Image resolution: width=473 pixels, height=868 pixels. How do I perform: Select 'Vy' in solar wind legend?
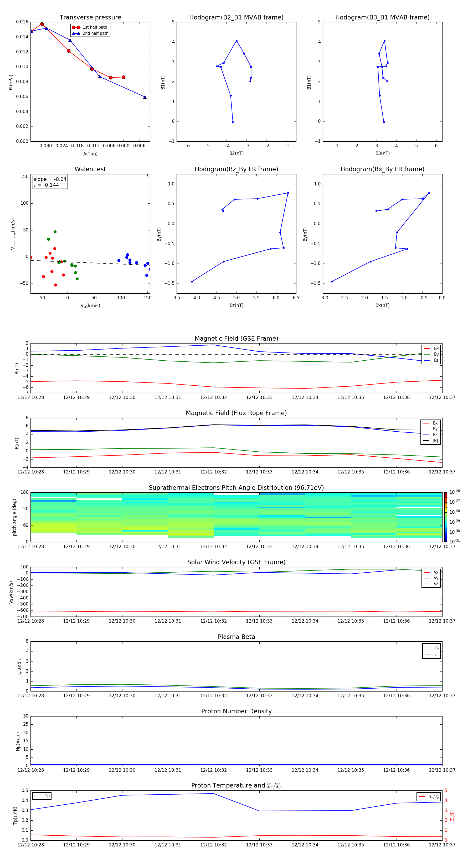tap(431, 578)
